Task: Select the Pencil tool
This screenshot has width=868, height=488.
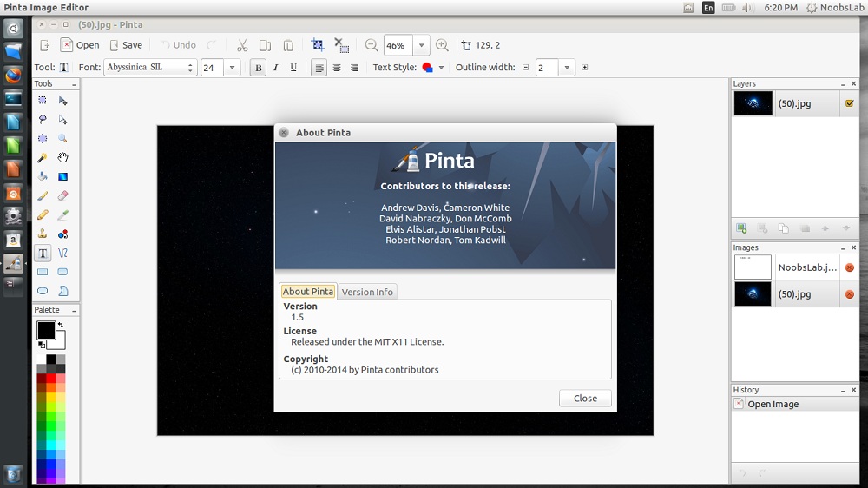Action: (43, 215)
